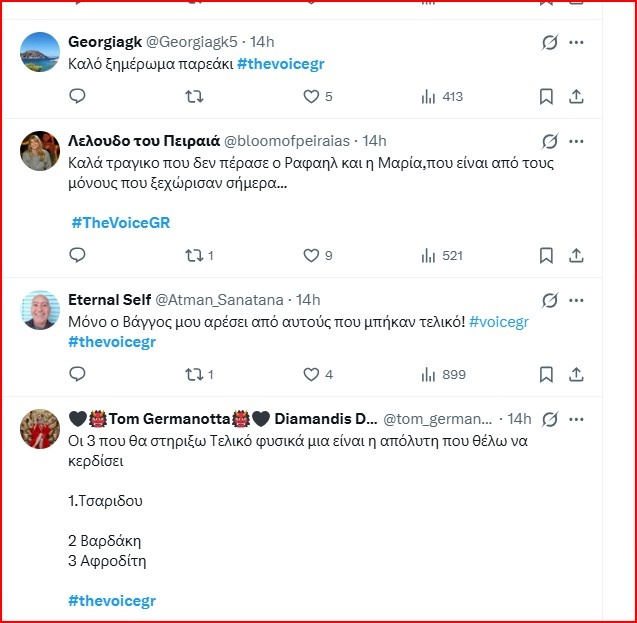
Task: View analytics showing 899 views
Action: 442,374
